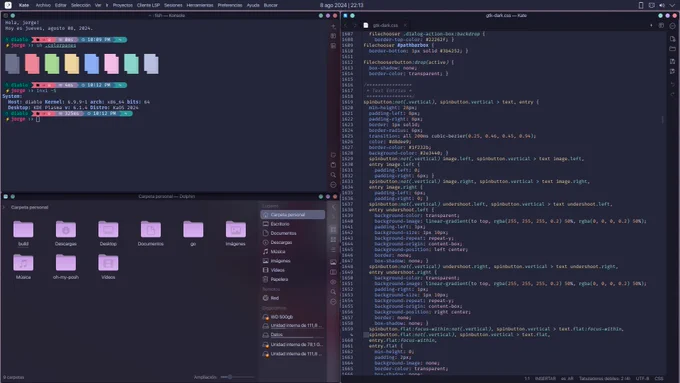Close the gtk-dark.css tab
The width and height of the screenshot is (680, 383).
coord(405,25)
